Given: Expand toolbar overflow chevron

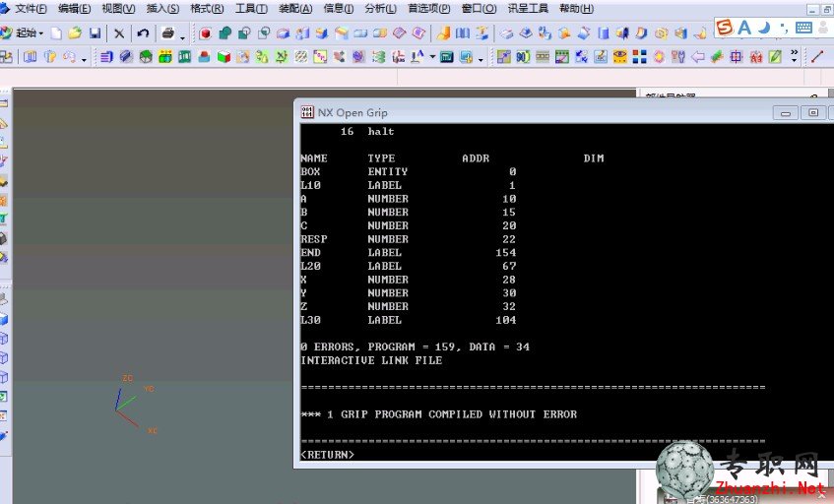Looking at the screenshot, I should (x=794, y=55).
